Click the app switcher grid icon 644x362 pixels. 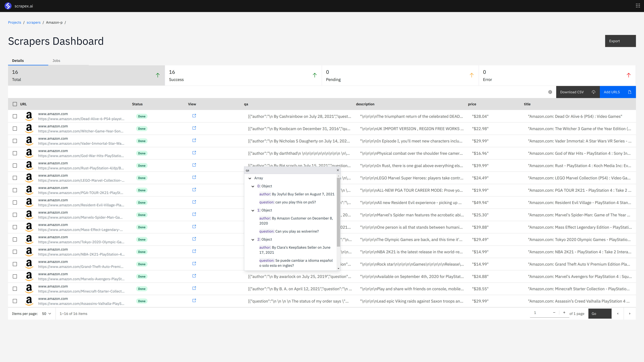(x=638, y=6)
